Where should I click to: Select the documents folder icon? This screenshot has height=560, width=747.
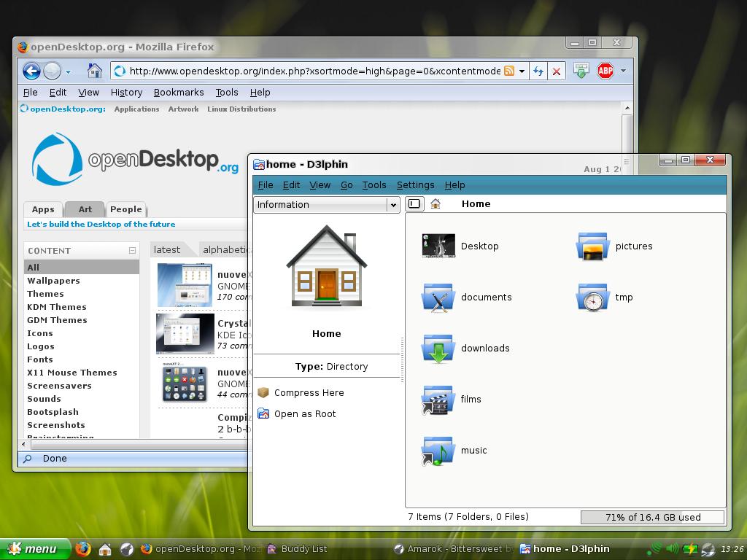438,297
